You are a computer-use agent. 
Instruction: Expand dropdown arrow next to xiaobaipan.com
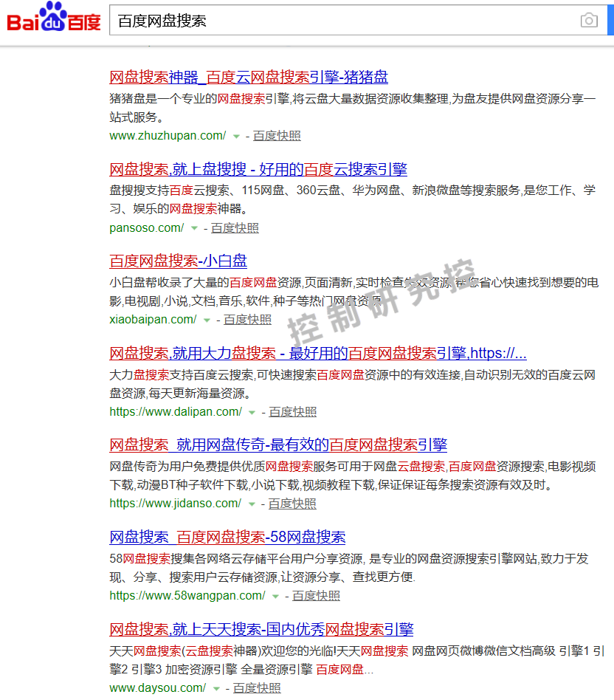click(207, 320)
